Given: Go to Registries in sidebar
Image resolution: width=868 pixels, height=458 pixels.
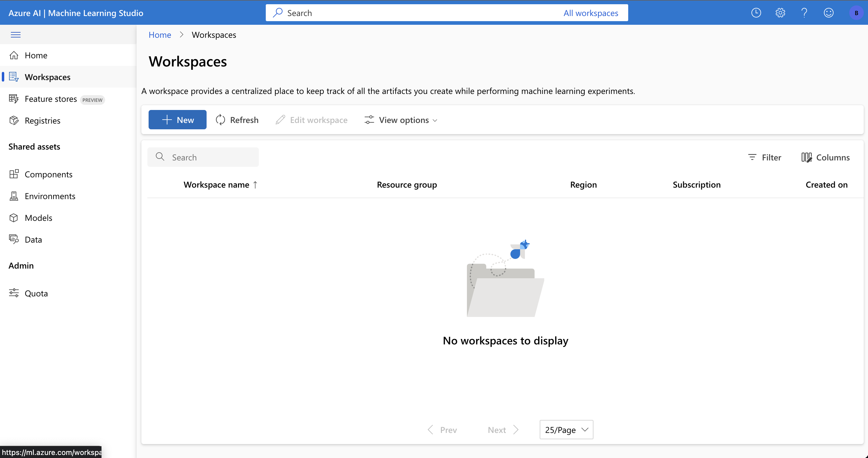Looking at the screenshot, I should (x=43, y=121).
